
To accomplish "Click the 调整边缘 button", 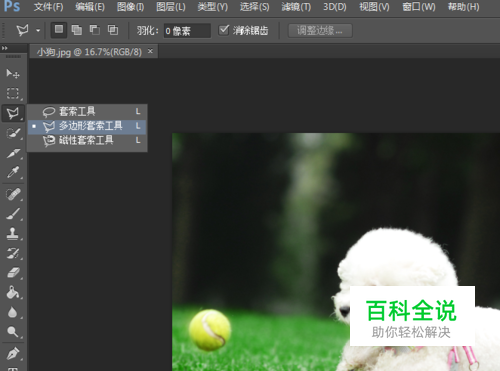I will point(320,31).
